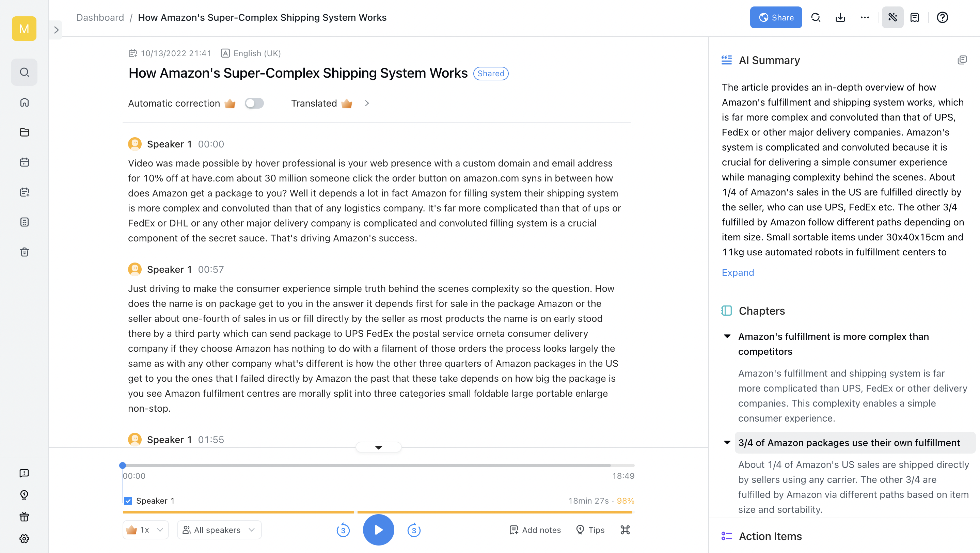Viewport: 980px width, 553px height.
Task: Collapse 'Amazon's fulfillment is more complex' chapter
Action: click(727, 336)
